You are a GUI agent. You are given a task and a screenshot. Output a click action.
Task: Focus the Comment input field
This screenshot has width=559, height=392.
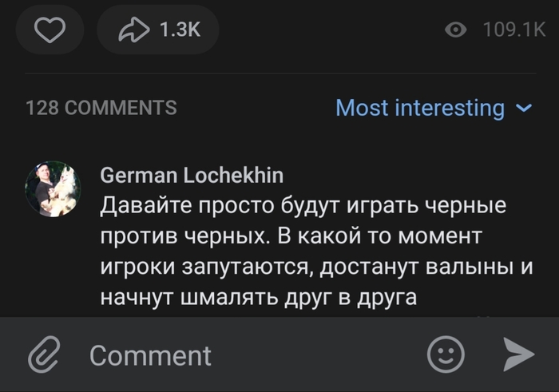pos(240,355)
